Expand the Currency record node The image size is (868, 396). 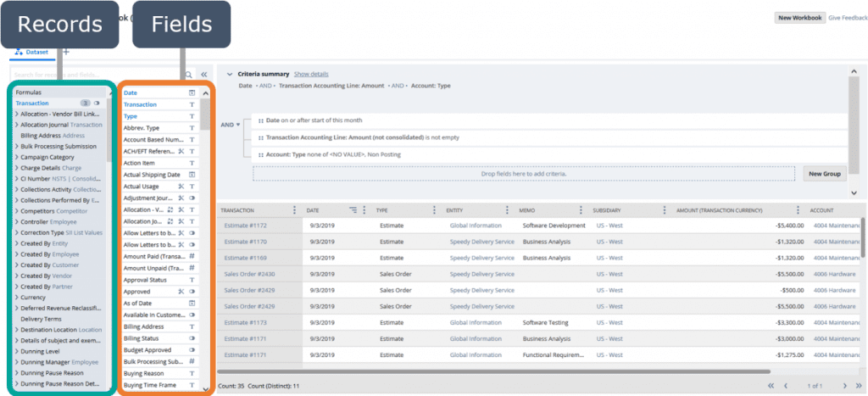click(17, 298)
